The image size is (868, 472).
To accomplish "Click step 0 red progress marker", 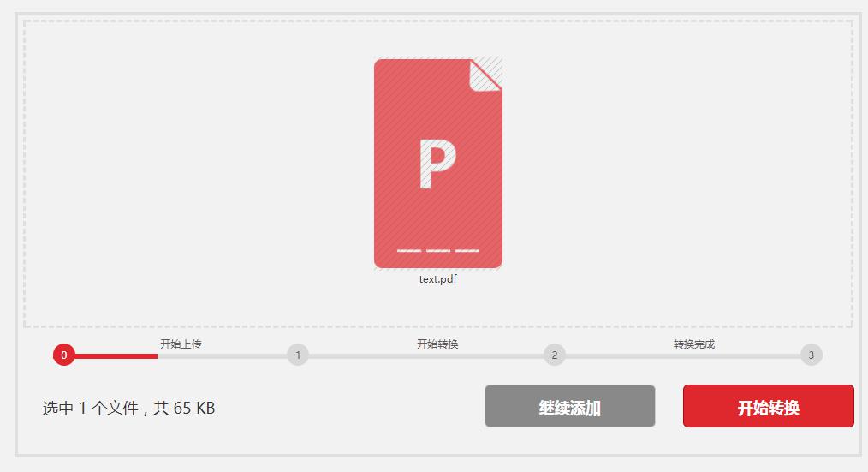I will pyautogui.click(x=64, y=355).
